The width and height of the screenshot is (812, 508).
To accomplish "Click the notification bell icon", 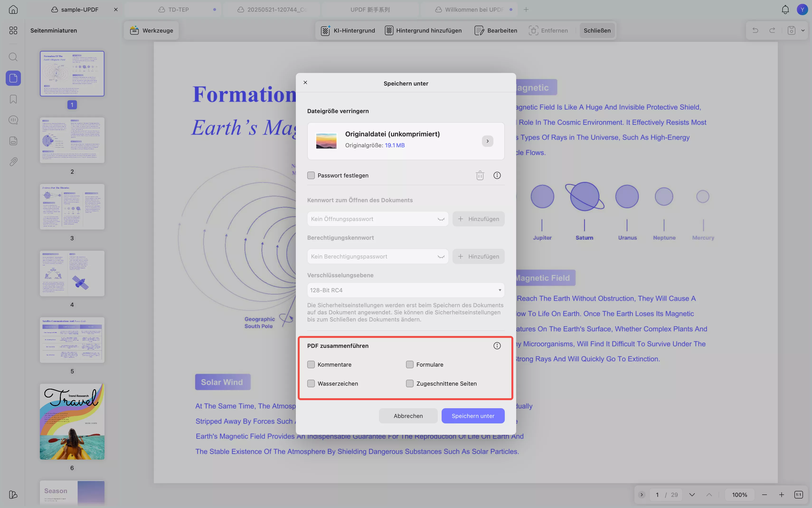I will (785, 10).
